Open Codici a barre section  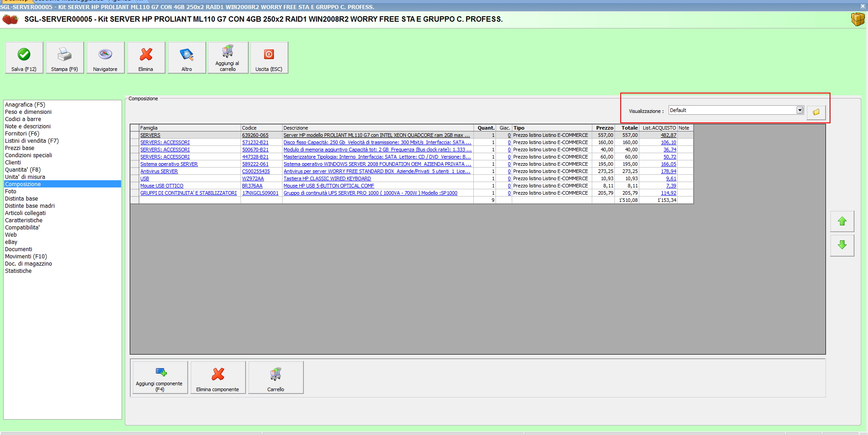point(23,119)
